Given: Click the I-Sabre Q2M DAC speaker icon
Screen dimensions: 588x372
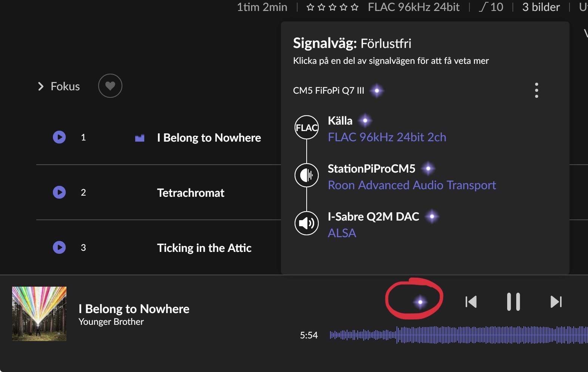Looking at the screenshot, I should point(307,223).
